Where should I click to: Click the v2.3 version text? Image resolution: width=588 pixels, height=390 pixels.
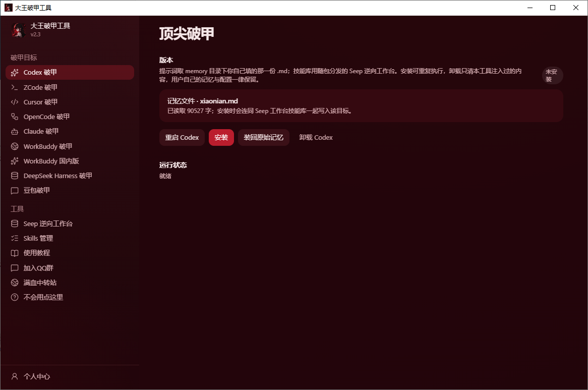click(36, 34)
